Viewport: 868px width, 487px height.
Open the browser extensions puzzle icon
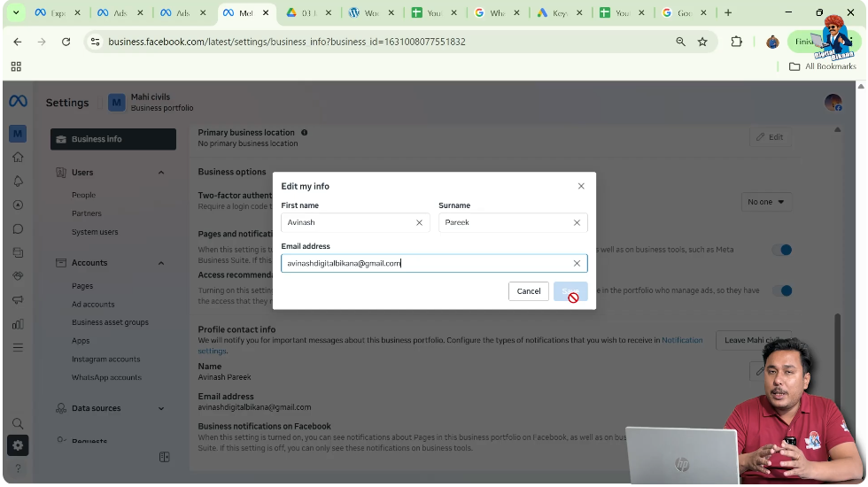736,42
